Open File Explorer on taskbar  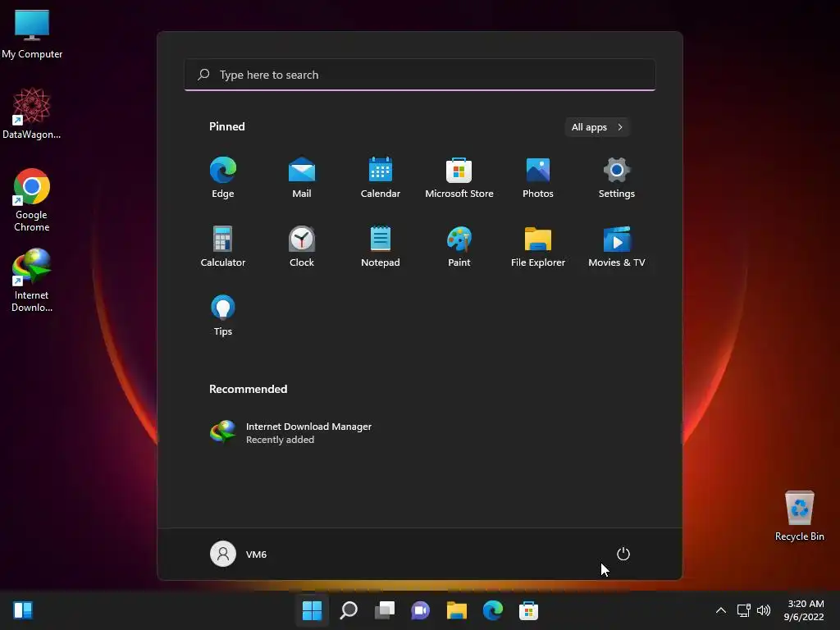[457, 610]
